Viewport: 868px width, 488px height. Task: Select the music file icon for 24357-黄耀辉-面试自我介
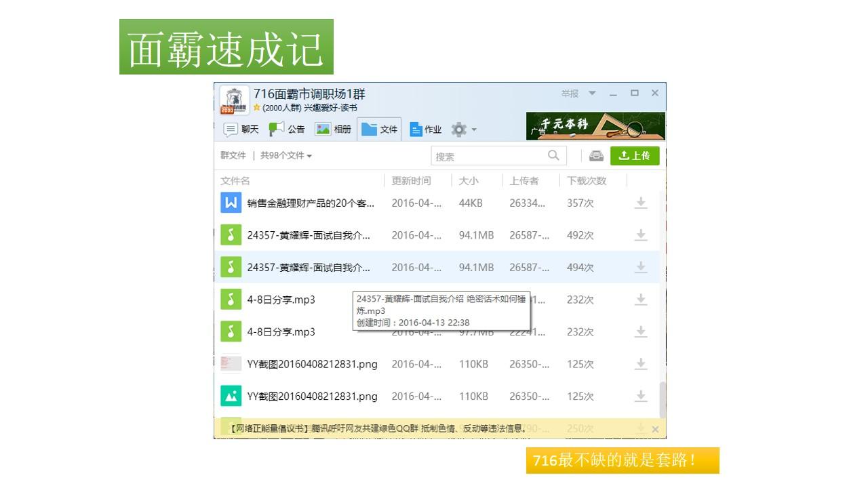(231, 235)
